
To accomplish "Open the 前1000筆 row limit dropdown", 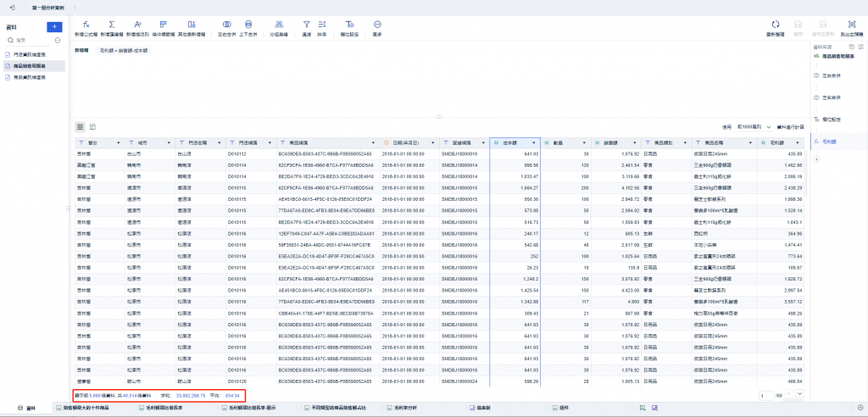I will point(754,127).
